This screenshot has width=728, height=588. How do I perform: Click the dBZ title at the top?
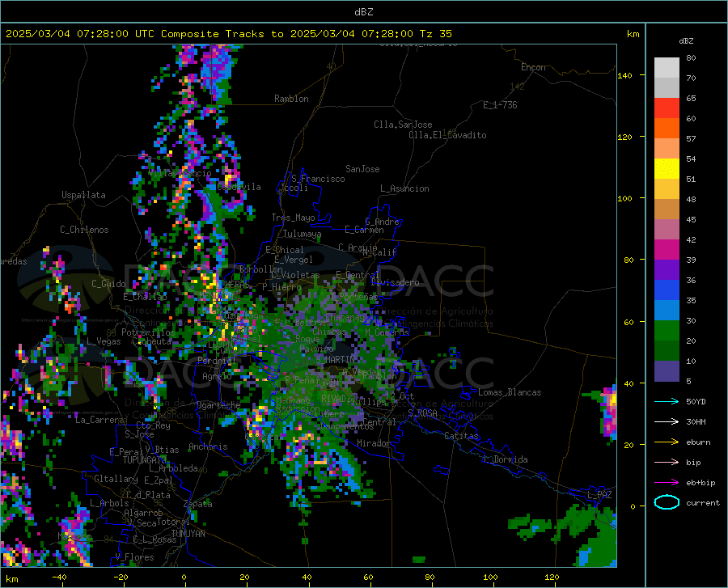pos(363,12)
